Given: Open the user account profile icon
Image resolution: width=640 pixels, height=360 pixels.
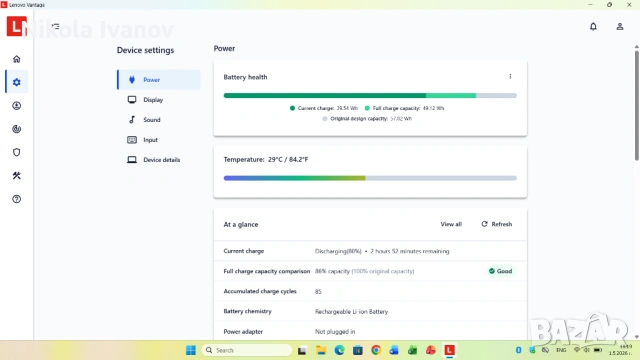Looking at the screenshot, I should [620, 27].
